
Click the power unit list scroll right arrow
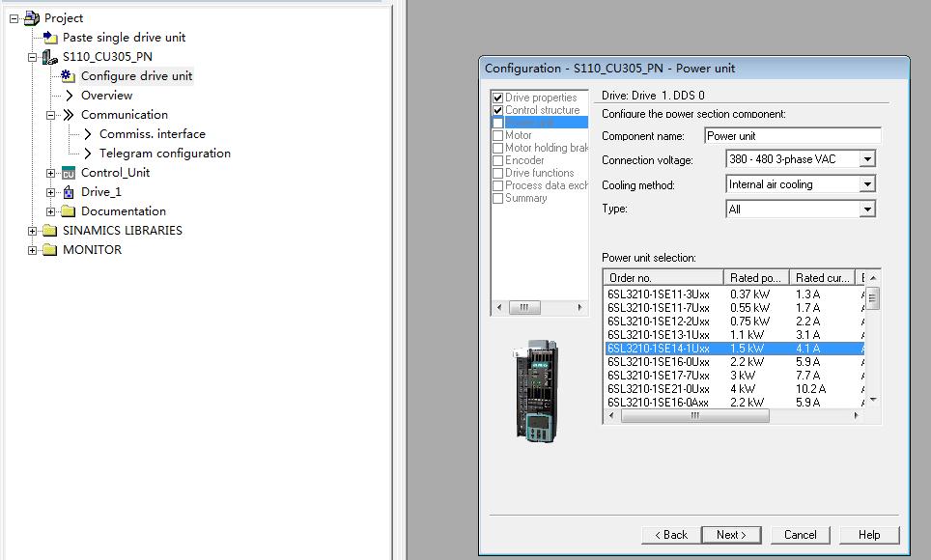856,416
